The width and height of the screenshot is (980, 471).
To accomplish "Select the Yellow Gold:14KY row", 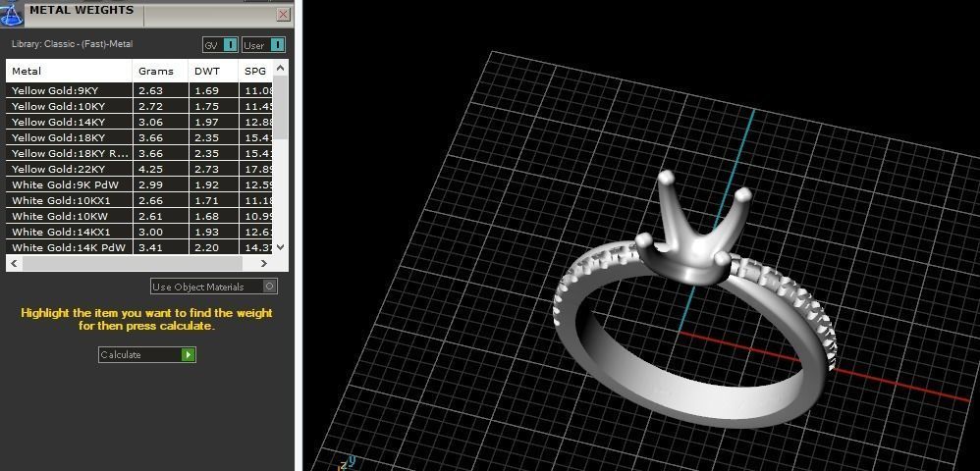I will (x=138, y=122).
